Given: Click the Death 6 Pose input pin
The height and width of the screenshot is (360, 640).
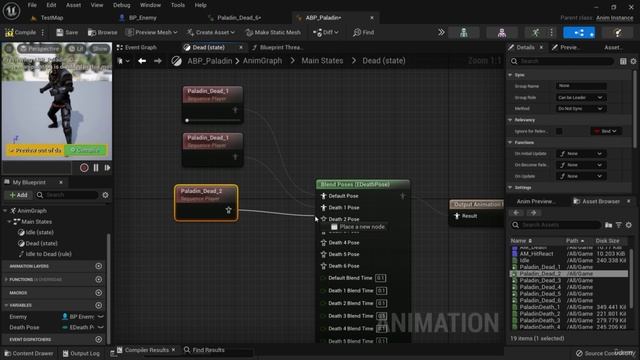Looking at the screenshot, I should 324,266.
